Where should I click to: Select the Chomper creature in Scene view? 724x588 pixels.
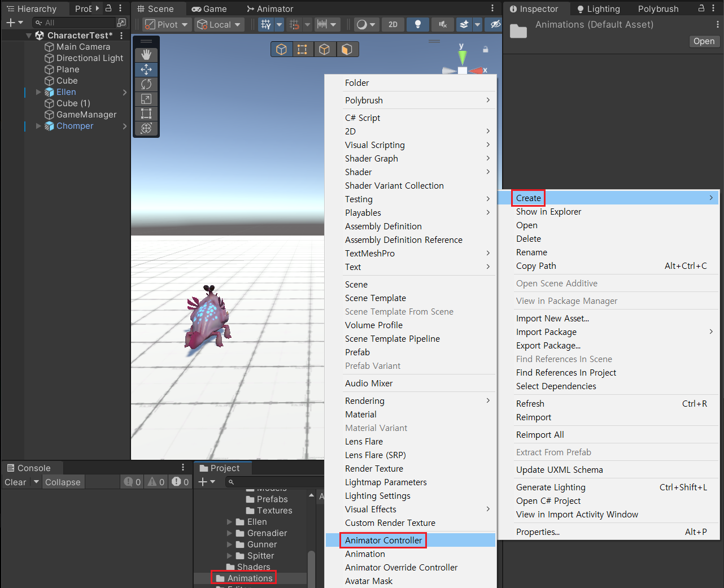tap(207, 318)
